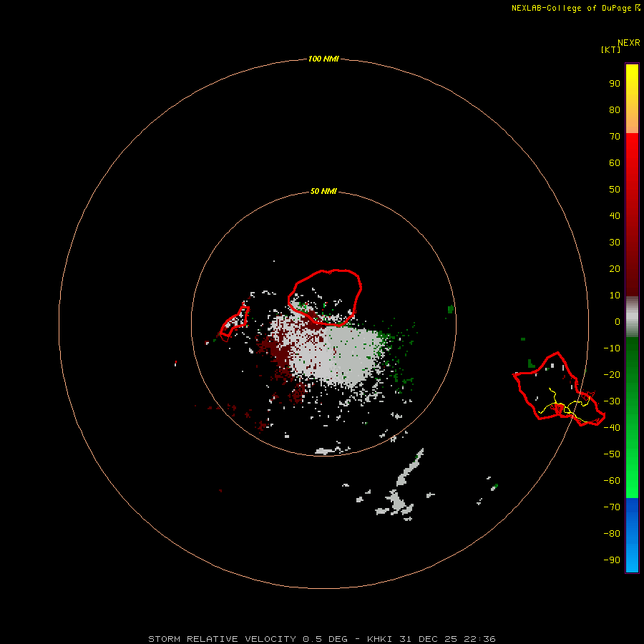644x644 pixels.
Task: Select the 100 NMI range ring label
Action: 323,59
